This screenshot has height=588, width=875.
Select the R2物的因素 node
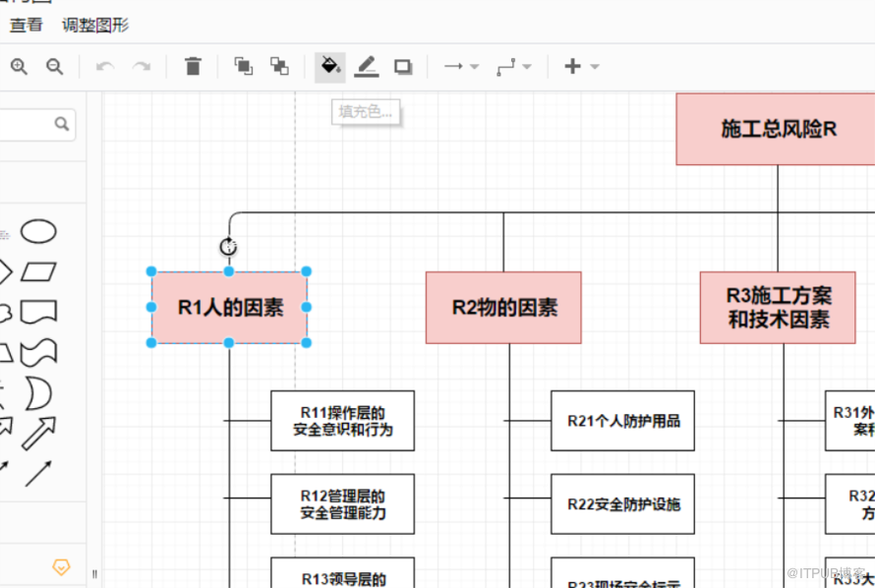point(503,308)
